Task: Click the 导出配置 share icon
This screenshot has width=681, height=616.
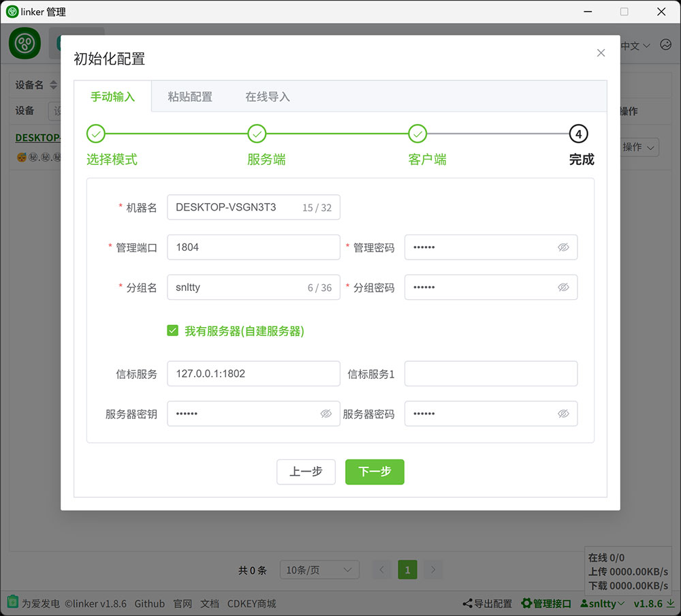Action: (468, 603)
